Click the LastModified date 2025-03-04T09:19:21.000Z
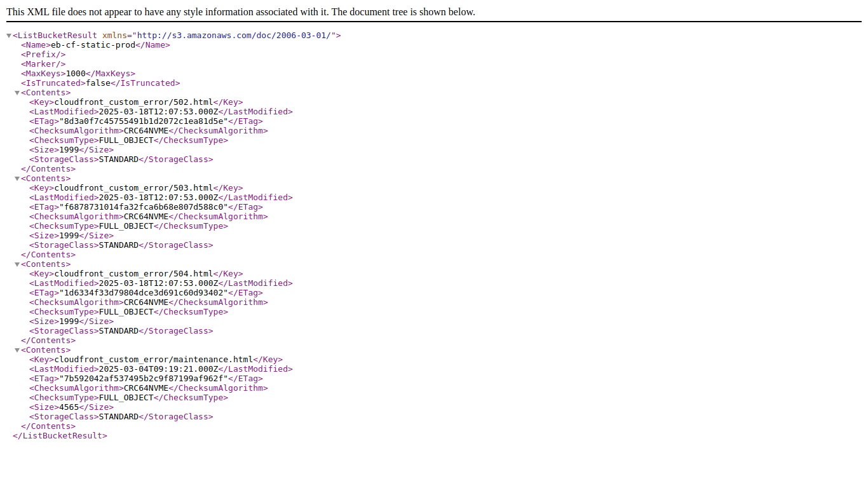Image resolution: width=868 pixels, height=488 pixels. coord(157,369)
